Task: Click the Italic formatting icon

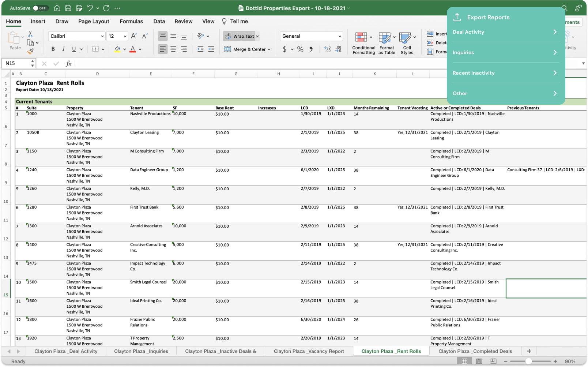Action: click(63, 49)
